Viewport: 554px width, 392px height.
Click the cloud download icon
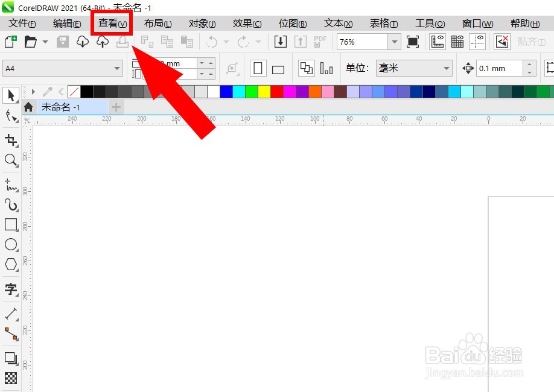pos(82,42)
